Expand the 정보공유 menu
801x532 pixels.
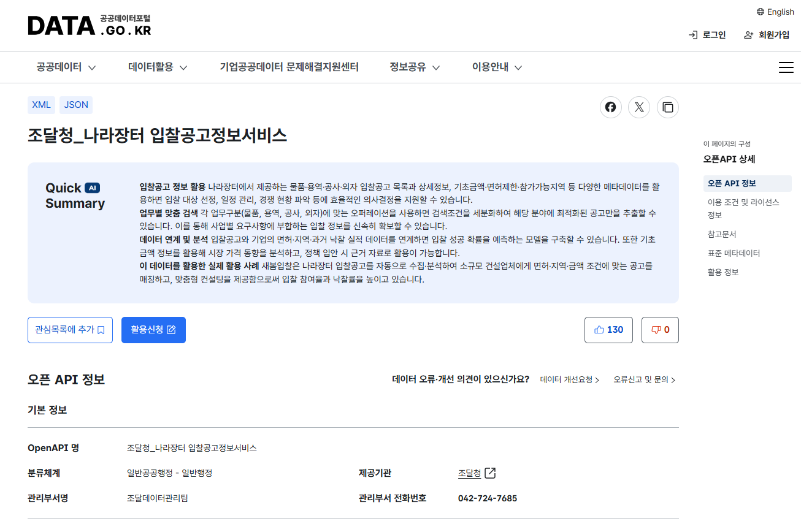(415, 67)
